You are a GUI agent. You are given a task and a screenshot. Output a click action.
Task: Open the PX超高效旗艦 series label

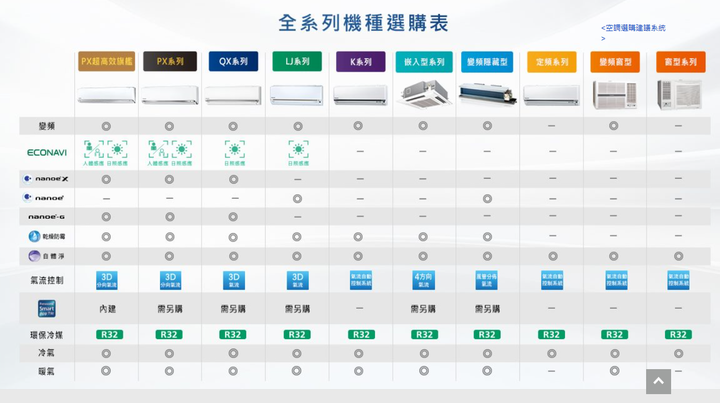[x=107, y=62]
